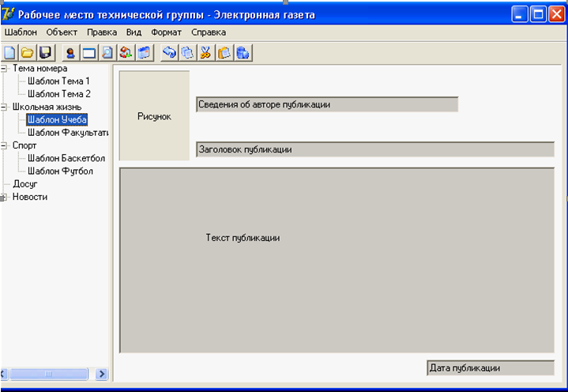Click the Open folder toolbar icon
Viewport: 568px width, 392px height.
tap(28, 53)
